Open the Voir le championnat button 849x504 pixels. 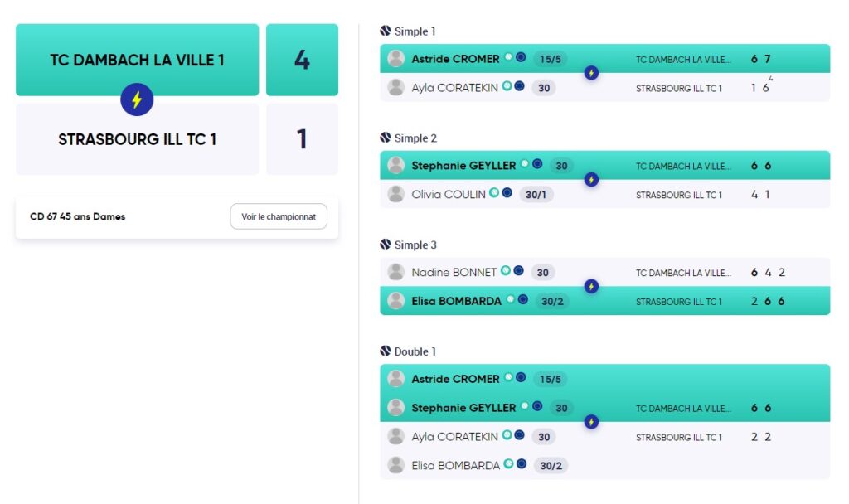click(x=279, y=216)
